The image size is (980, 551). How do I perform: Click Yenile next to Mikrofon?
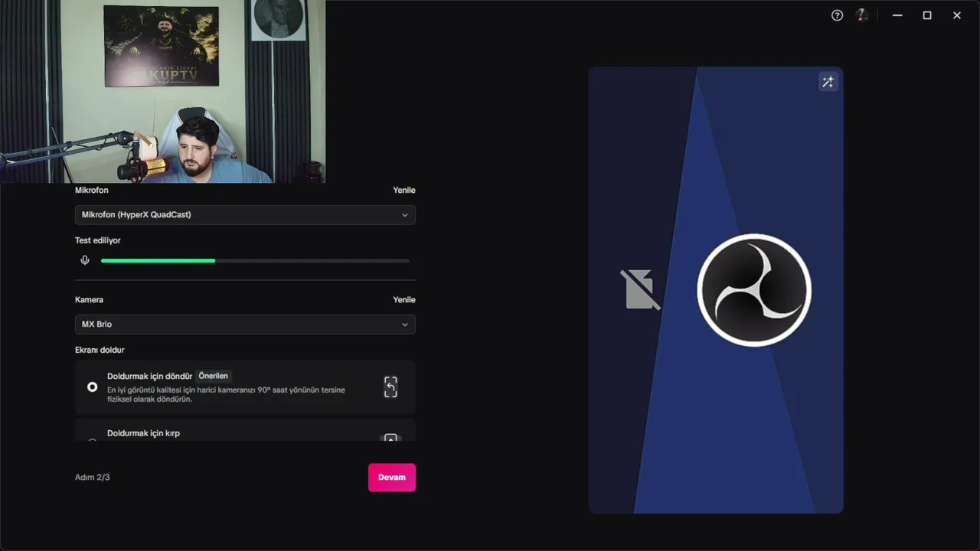coord(404,191)
